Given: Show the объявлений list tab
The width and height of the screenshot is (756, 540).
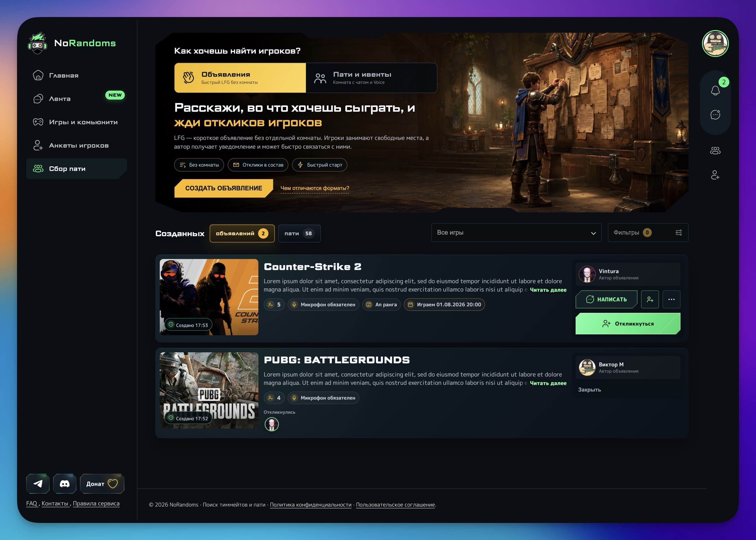Looking at the screenshot, I should [x=242, y=233].
